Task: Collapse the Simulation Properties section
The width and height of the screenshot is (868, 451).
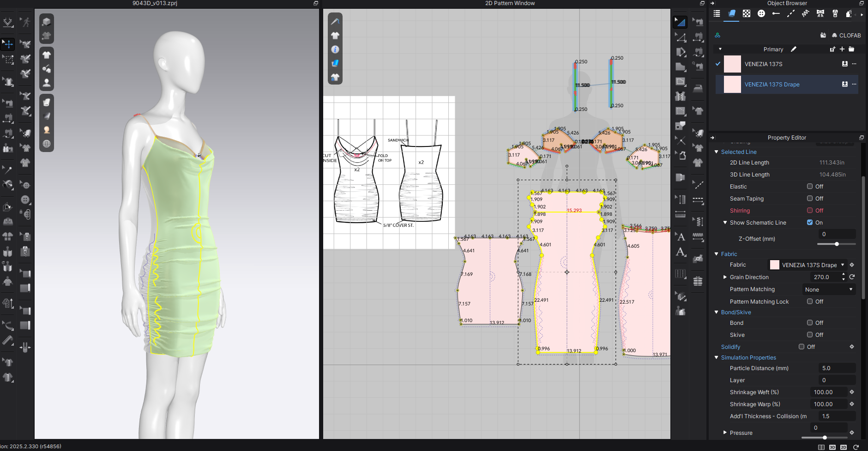Action: (717, 358)
